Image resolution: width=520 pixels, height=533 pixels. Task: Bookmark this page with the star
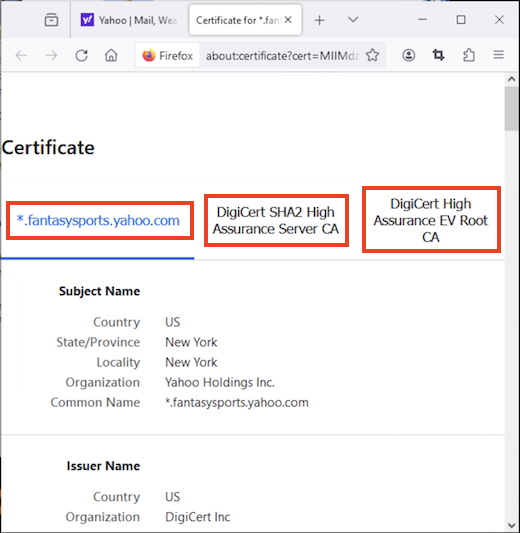[x=372, y=55]
